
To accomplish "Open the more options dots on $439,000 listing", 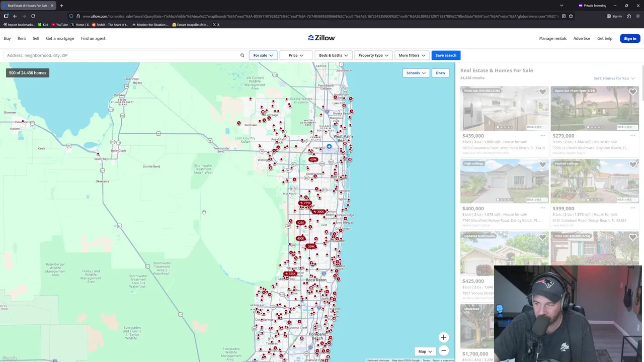I will click(542, 135).
